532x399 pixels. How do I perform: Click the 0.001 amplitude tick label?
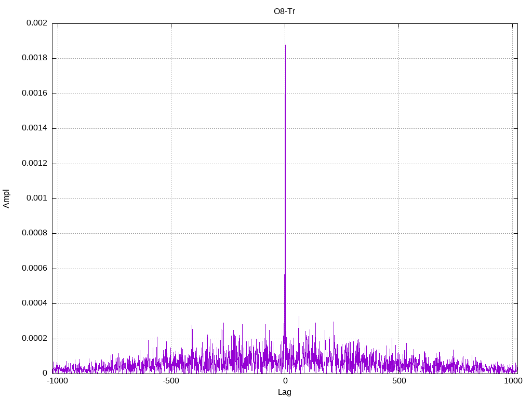(36, 198)
